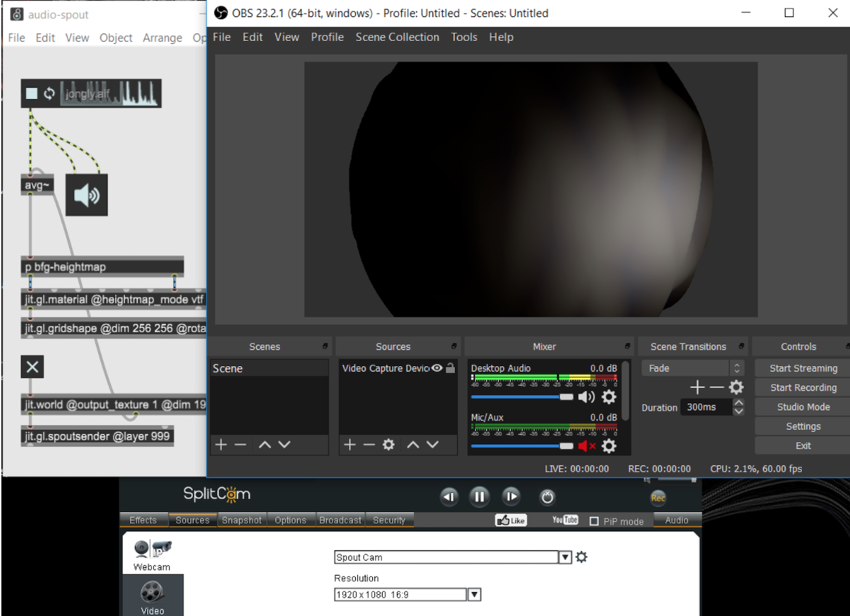This screenshot has width=850, height=616.
Task: Open OBS Profile menu
Action: 327,37
